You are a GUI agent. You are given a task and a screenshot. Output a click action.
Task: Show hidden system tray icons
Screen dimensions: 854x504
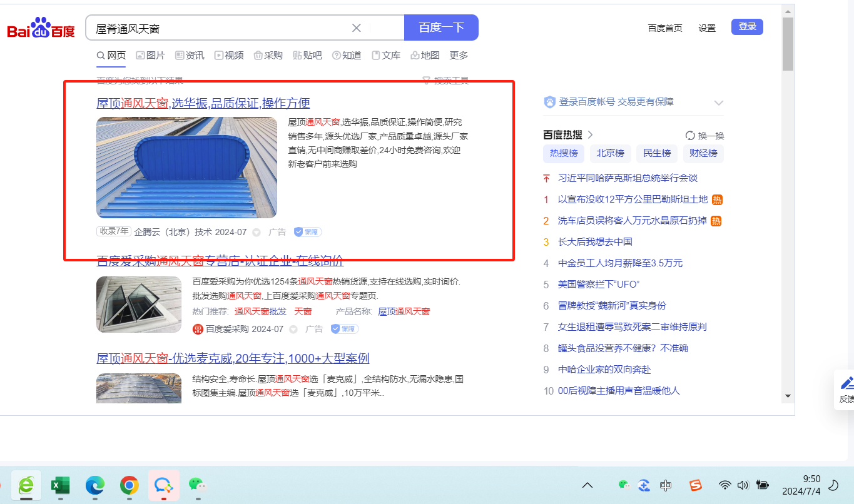[x=587, y=485]
